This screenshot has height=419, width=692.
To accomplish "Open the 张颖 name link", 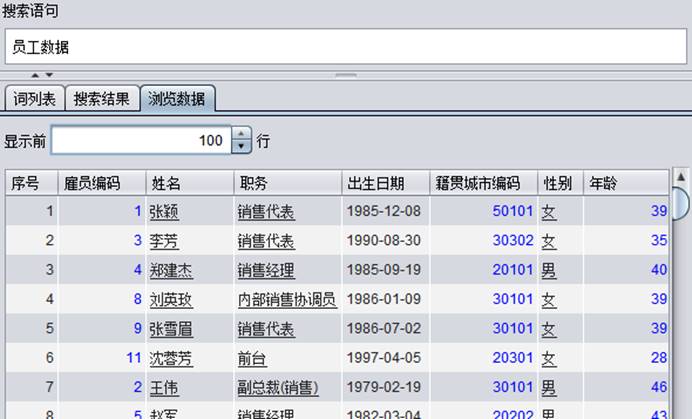I will [164, 212].
